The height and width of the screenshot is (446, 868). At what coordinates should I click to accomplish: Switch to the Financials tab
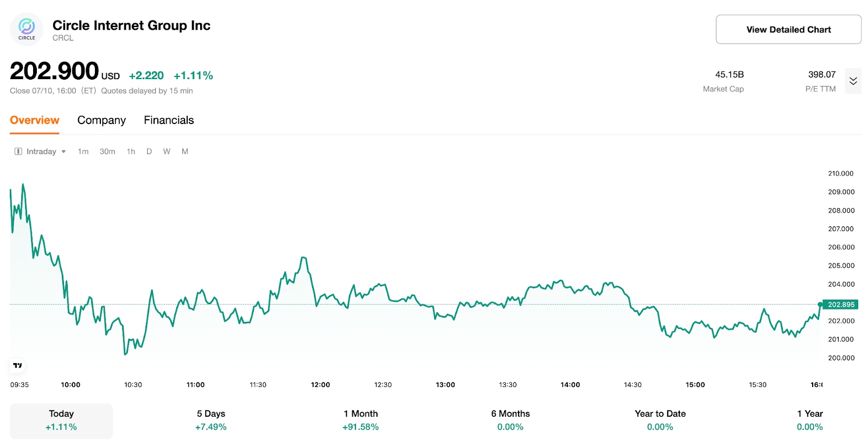pyautogui.click(x=169, y=120)
